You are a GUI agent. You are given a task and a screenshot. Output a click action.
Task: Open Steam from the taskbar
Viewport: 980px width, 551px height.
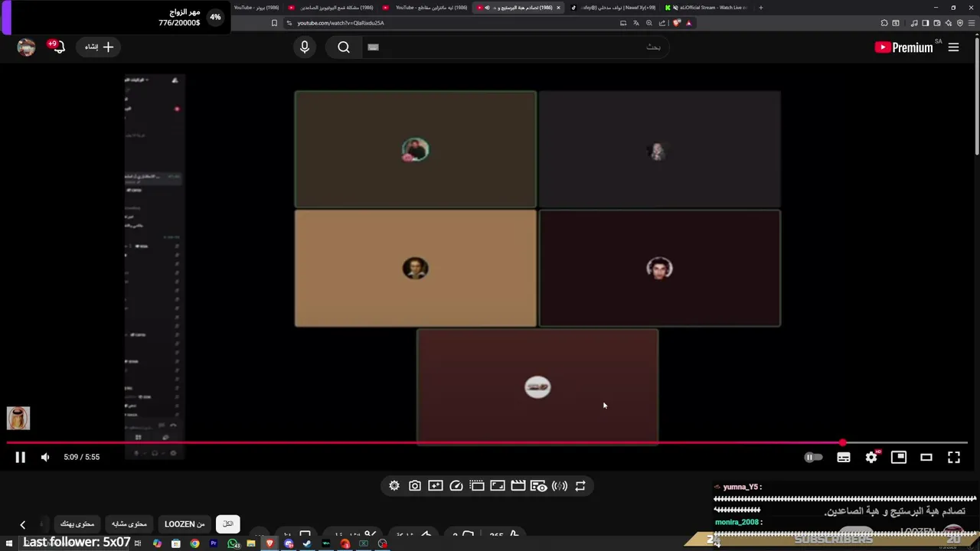click(x=307, y=543)
